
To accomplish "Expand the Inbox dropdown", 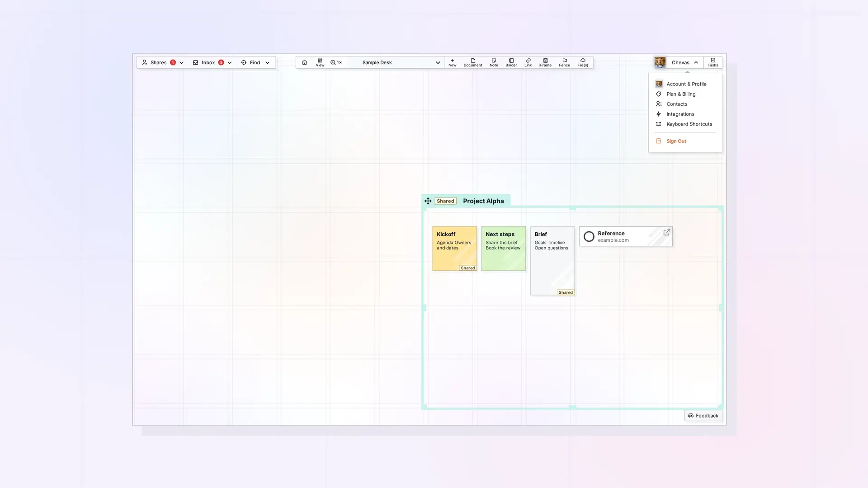I will pos(230,63).
